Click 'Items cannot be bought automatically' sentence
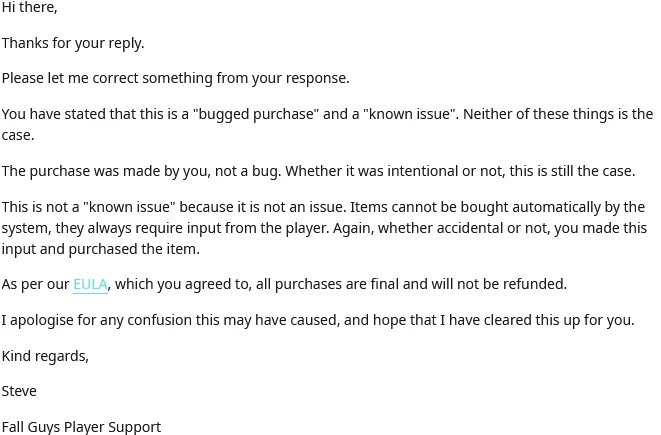Viewport: 661px width, 435px height. click(x=497, y=207)
